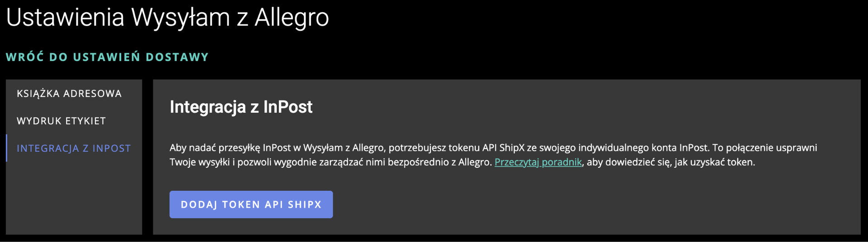This screenshot has width=868, height=242.
Task: Show the address book settings
Action: click(69, 94)
